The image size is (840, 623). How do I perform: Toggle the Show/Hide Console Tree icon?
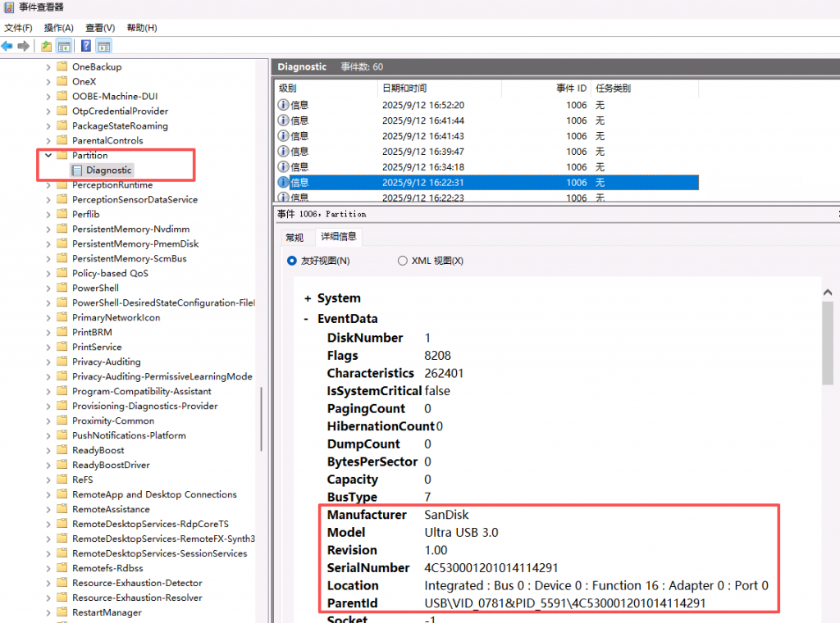click(x=63, y=46)
